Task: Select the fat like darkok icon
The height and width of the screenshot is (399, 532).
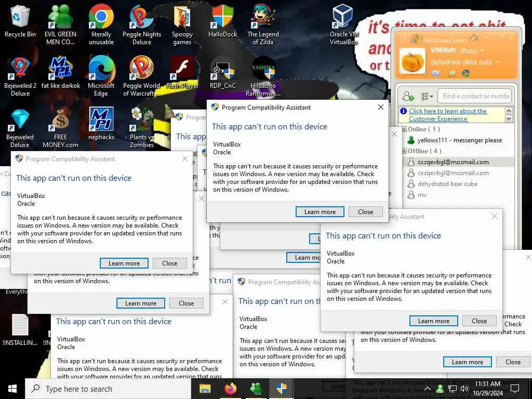Action: pyautogui.click(x=60, y=73)
